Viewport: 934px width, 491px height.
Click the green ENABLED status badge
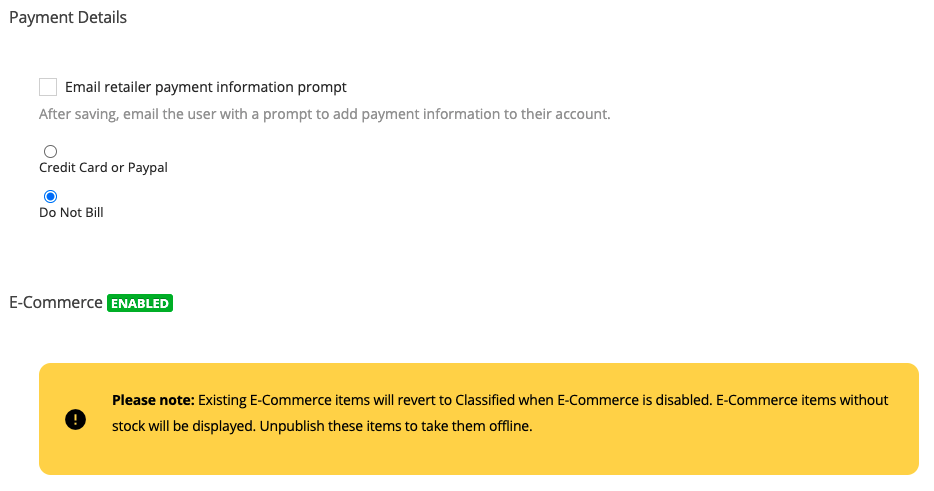[140, 303]
